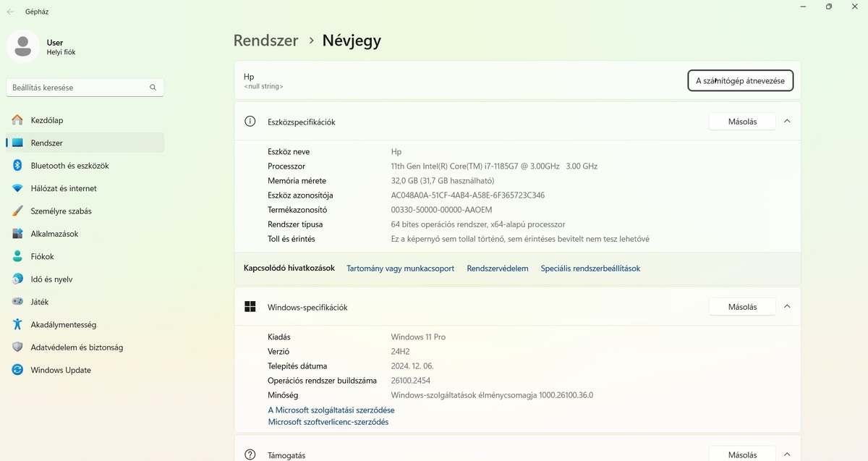Go to Hálózat és internet settings
The height and width of the screenshot is (461, 868).
85,188
